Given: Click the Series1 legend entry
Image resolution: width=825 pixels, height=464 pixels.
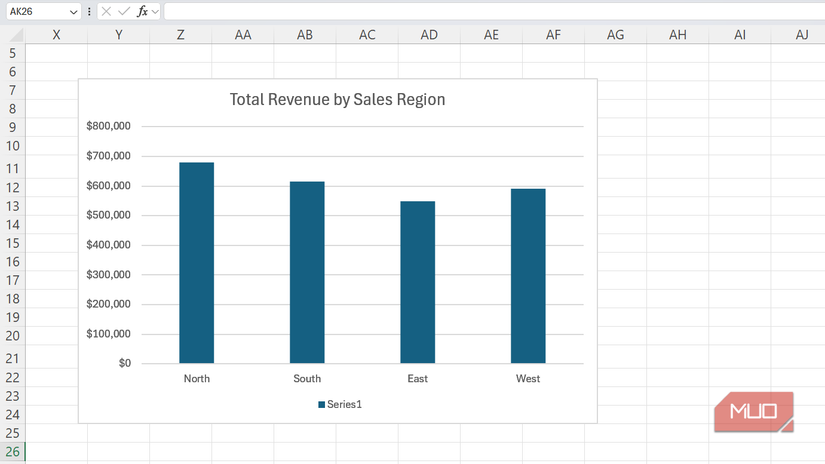Looking at the screenshot, I should click(x=340, y=404).
